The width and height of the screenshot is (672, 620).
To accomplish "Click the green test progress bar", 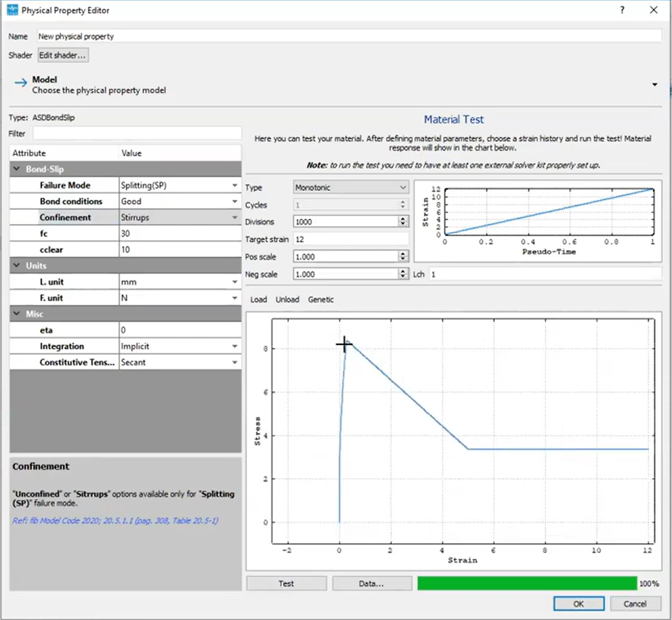I will tap(526, 583).
